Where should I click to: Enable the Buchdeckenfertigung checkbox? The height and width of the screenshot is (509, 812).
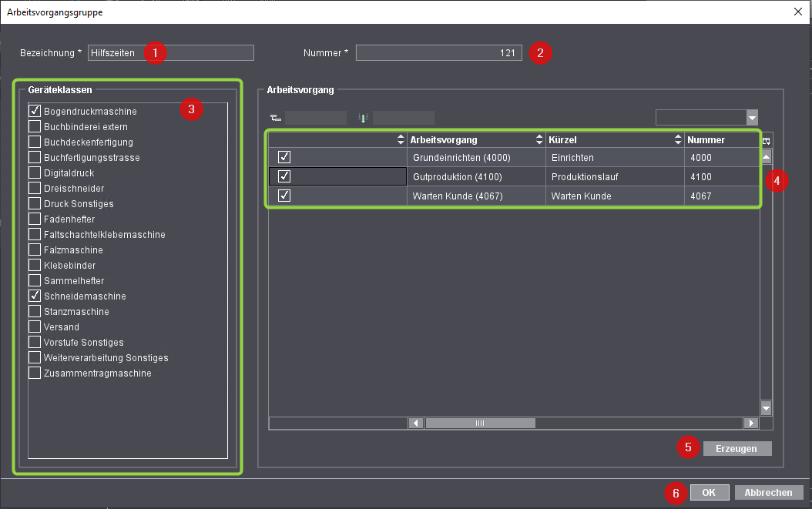click(35, 142)
